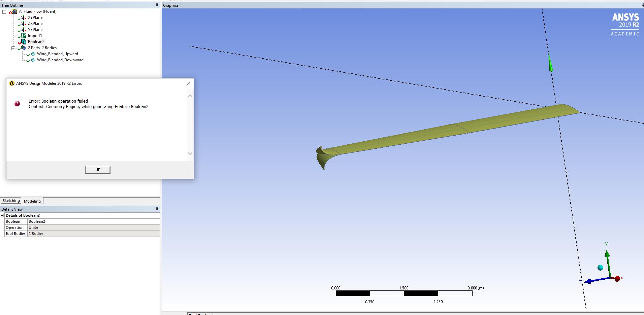Pin the Tree Outline panel
Image resolution: width=644 pixels, height=315 pixels.
click(x=157, y=5)
